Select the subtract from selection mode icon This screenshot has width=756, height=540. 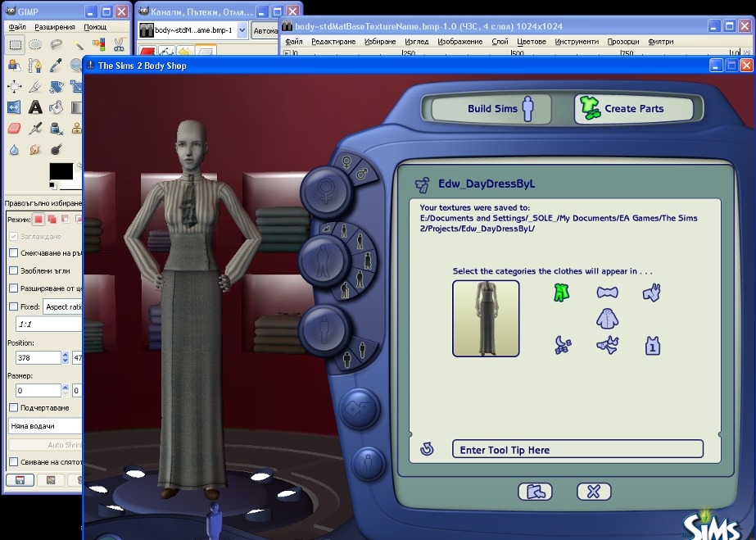pos(65,220)
